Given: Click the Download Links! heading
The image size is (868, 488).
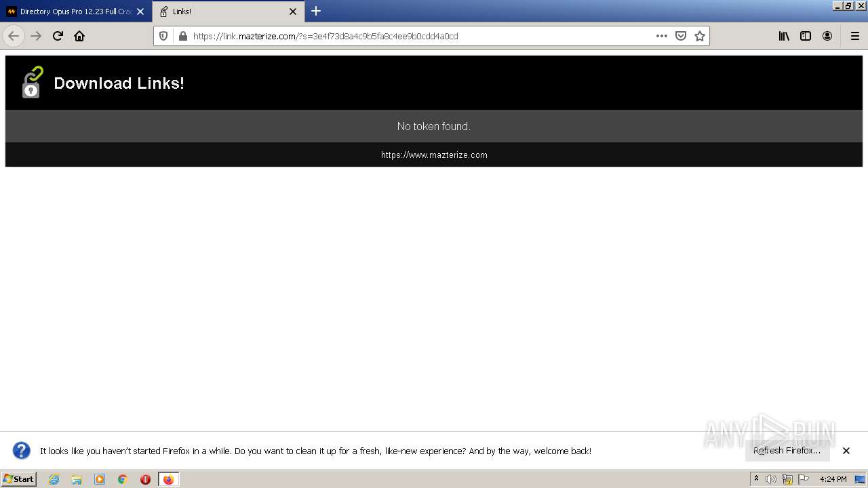Looking at the screenshot, I should click(x=119, y=83).
